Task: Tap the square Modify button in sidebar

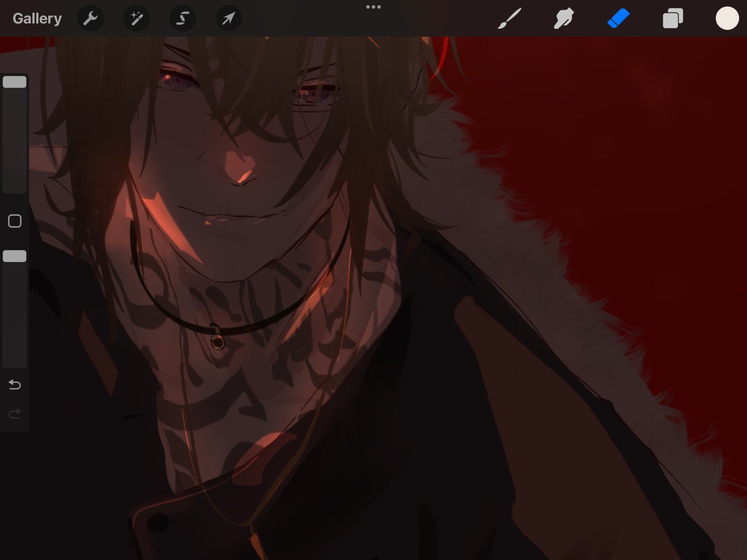Action: click(15, 221)
